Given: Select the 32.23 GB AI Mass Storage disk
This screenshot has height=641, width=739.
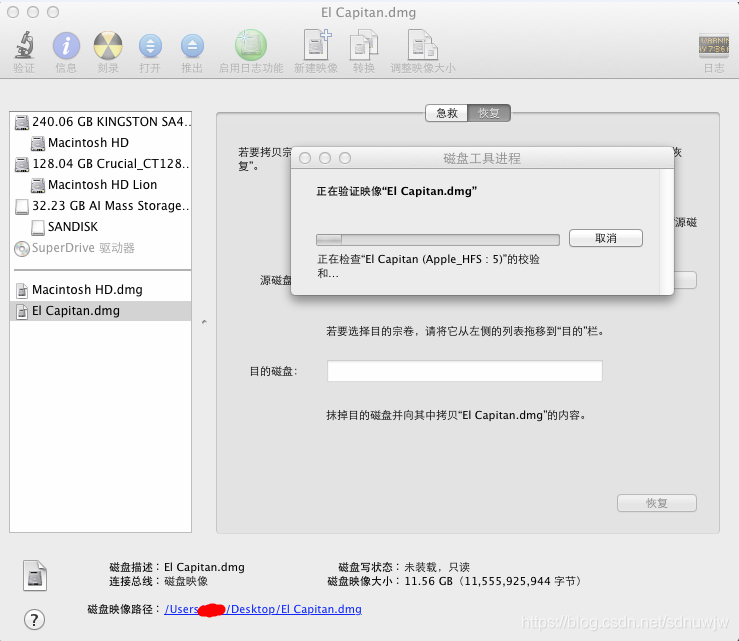Looking at the screenshot, I should pos(100,205).
